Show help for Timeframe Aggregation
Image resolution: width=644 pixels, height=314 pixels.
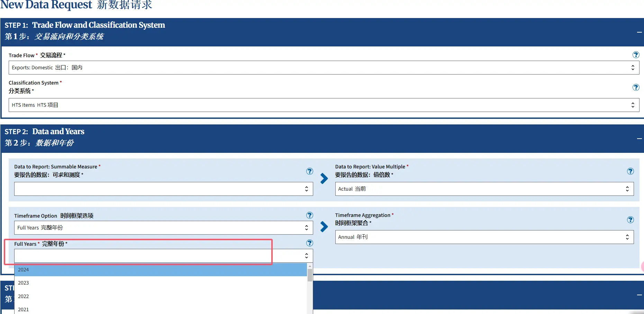630,220
